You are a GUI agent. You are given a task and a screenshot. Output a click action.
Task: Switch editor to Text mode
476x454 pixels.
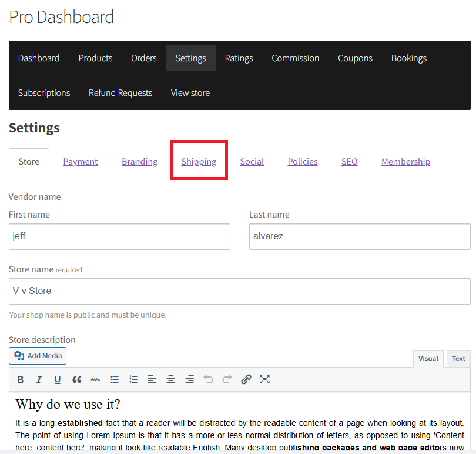tap(458, 359)
